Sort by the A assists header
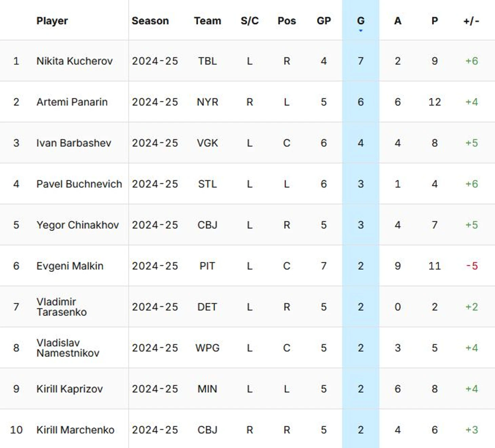Image resolution: width=495 pixels, height=448 pixels. [397, 21]
